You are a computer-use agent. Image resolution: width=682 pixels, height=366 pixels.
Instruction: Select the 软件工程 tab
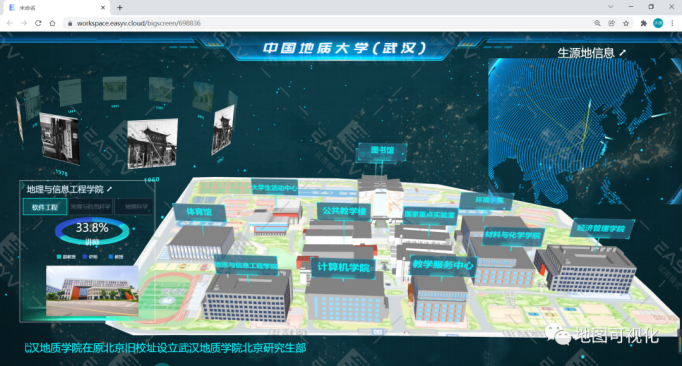coord(45,207)
